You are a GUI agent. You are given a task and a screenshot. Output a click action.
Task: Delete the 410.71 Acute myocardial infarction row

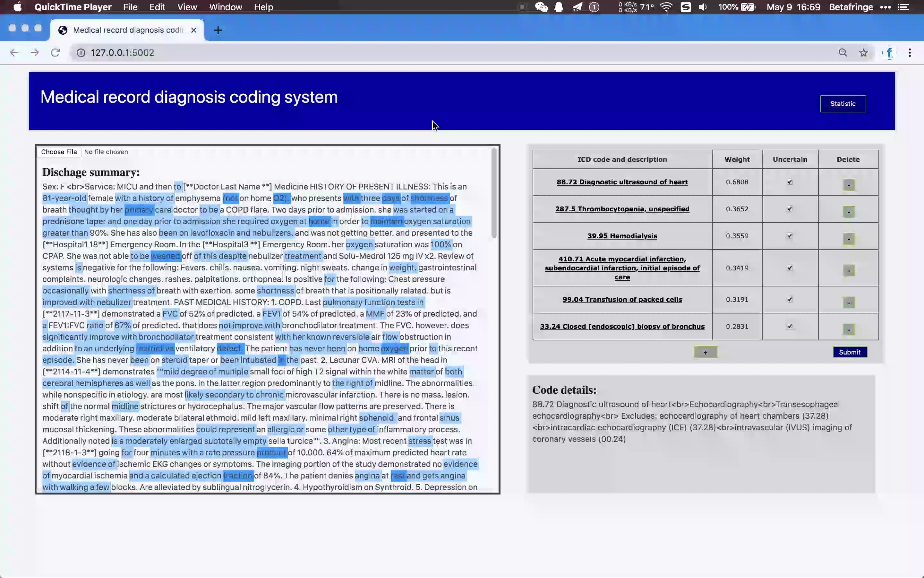848,271
